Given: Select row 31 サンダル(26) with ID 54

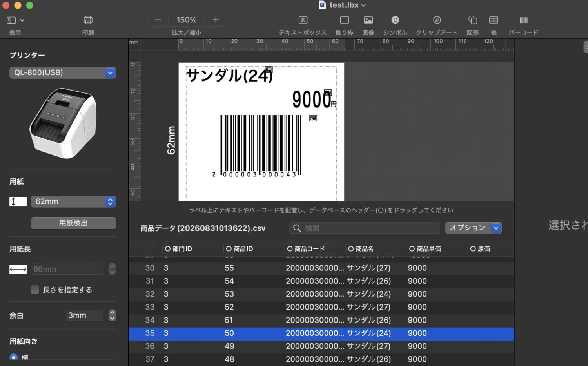Looking at the screenshot, I should pos(321,281).
